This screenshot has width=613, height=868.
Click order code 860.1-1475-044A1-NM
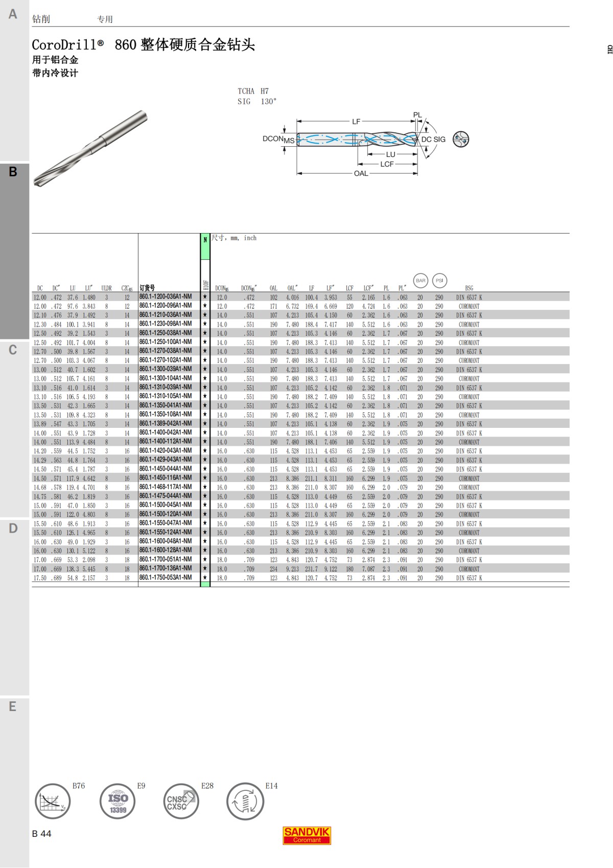(166, 496)
